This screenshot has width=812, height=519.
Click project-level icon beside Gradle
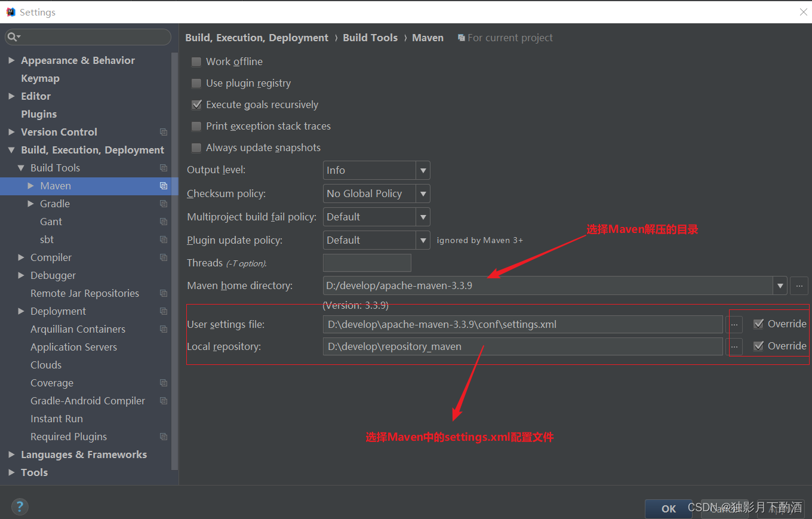(x=164, y=204)
